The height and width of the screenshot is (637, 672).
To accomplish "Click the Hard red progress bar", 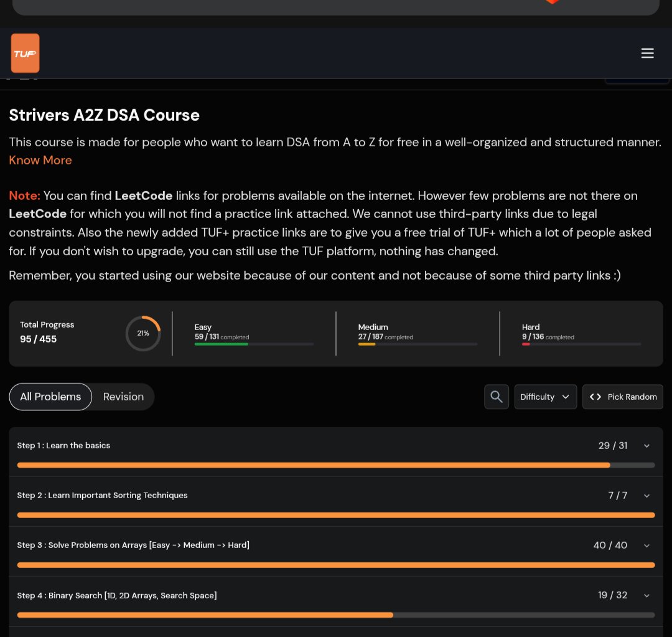I will tap(581, 344).
